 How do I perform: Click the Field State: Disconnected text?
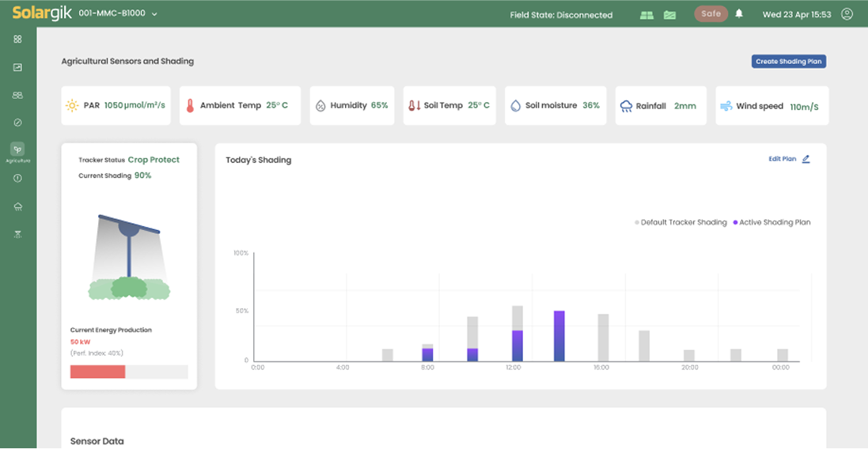click(x=561, y=15)
